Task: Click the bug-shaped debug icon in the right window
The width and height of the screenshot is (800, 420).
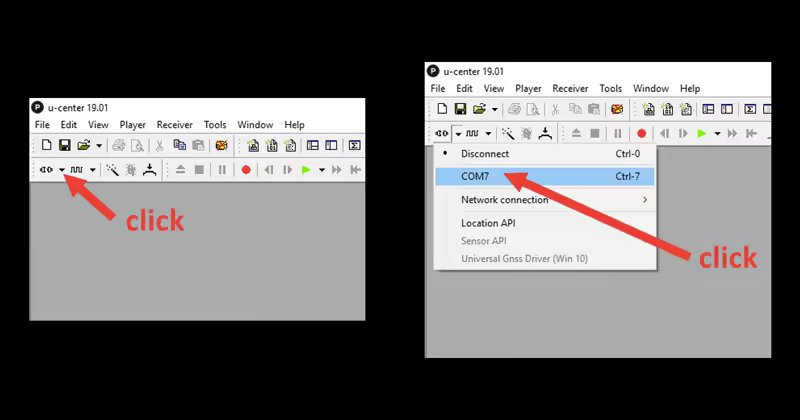Action: pyautogui.click(x=525, y=133)
